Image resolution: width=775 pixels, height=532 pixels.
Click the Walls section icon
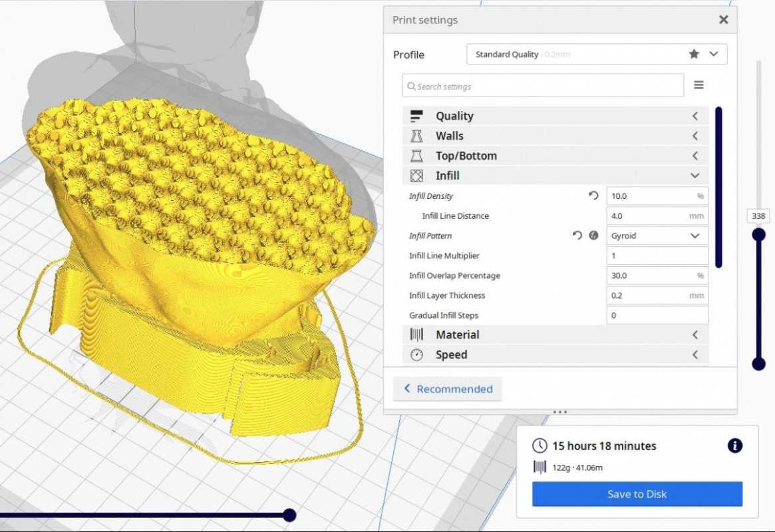(416, 136)
